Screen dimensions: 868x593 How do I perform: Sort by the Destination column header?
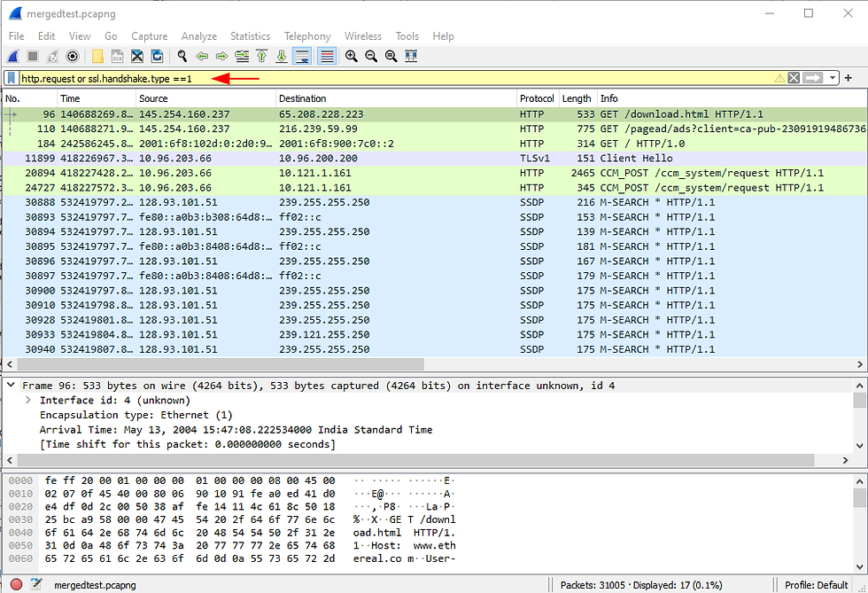pos(397,98)
